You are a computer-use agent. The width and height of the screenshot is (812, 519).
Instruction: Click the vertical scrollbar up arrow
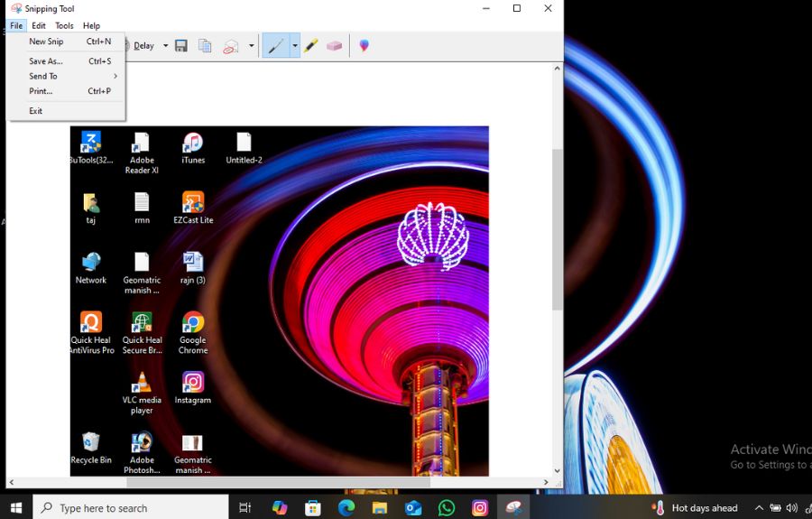pyautogui.click(x=558, y=69)
